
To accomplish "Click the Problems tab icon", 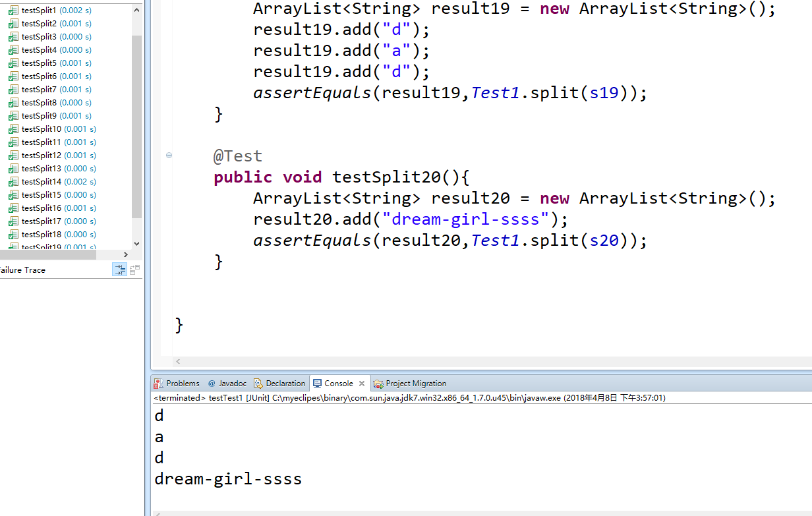I will [x=158, y=384].
